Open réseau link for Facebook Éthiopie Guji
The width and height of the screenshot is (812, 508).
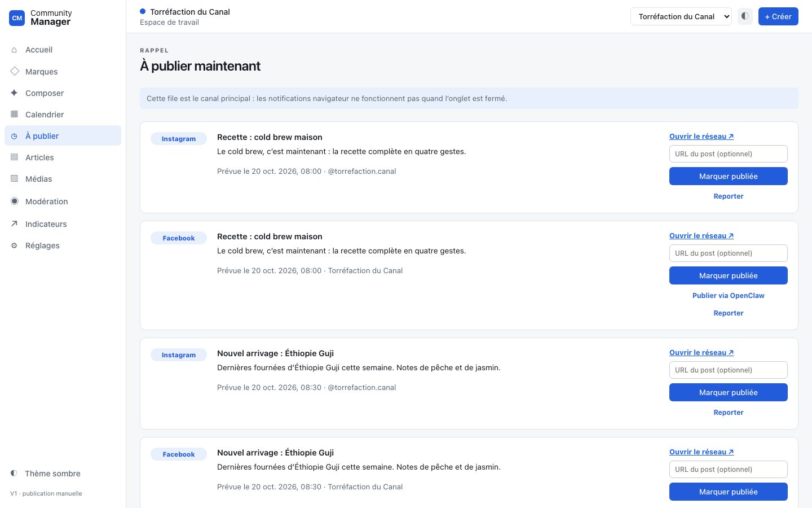pos(701,452)
